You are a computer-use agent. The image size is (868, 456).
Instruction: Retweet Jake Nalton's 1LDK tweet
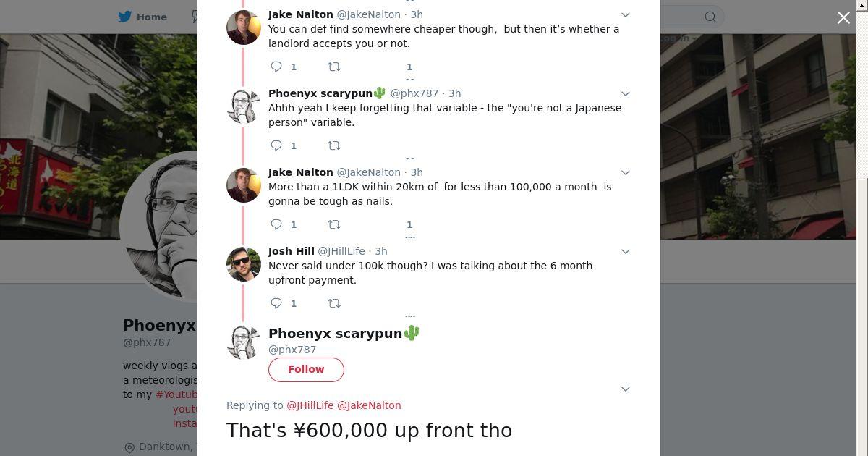[x=334, y=224]
